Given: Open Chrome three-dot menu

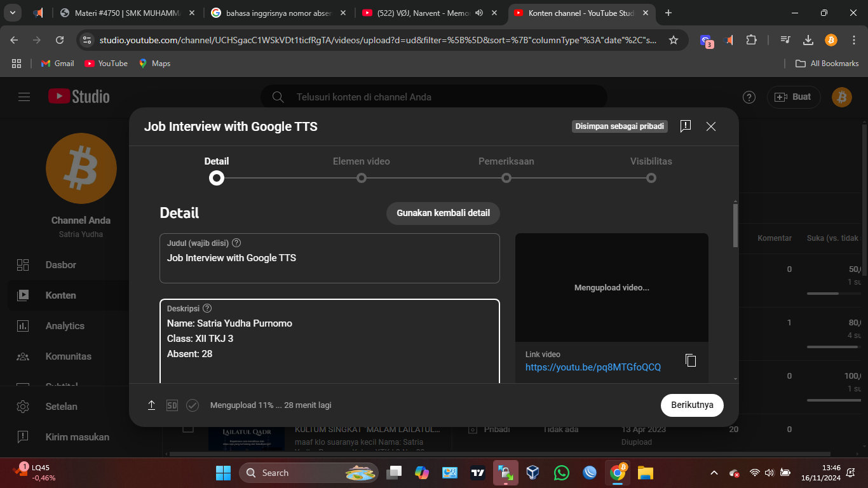Looking at the screenshot, I should click(x=853, y=40).
